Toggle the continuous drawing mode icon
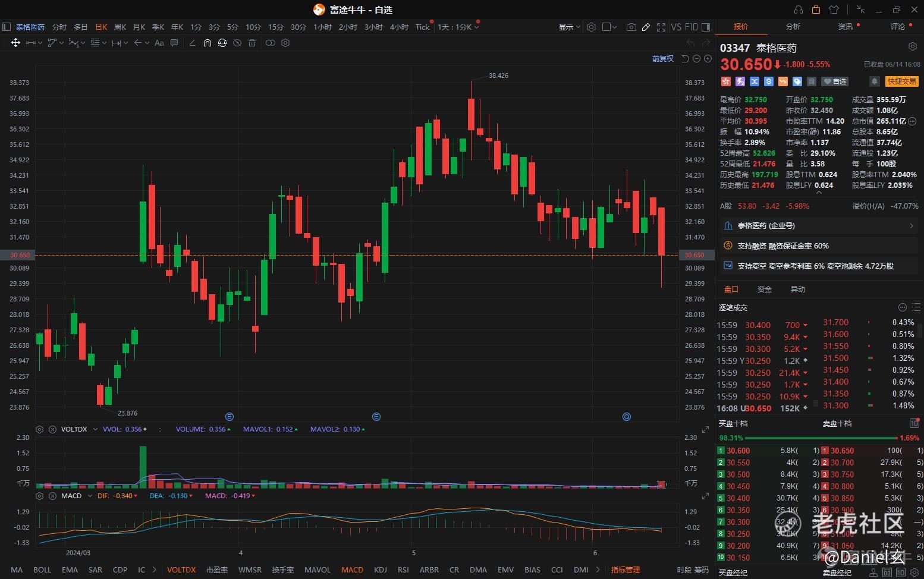The height and width of the screenshot is (579, 924). point(222,43)
